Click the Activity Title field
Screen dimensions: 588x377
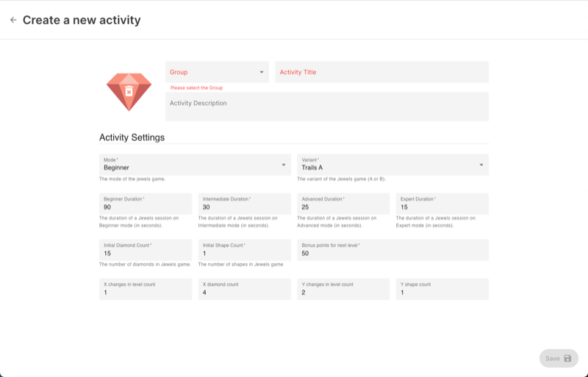tap(381, 72)
